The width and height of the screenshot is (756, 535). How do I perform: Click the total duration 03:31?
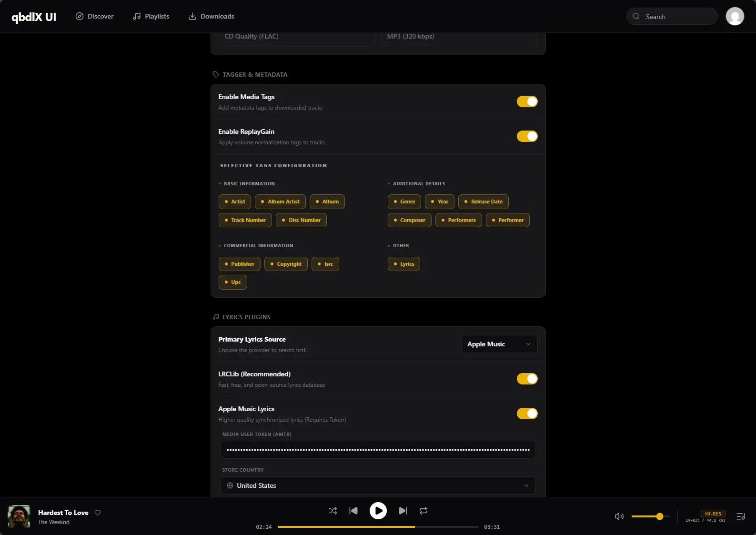pos(492,527)
